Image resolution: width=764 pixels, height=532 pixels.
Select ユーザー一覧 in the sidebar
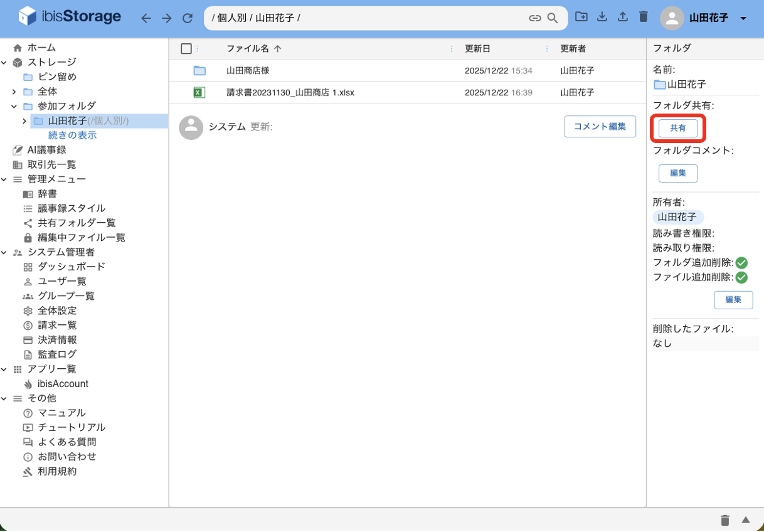(x=61, y=281)
